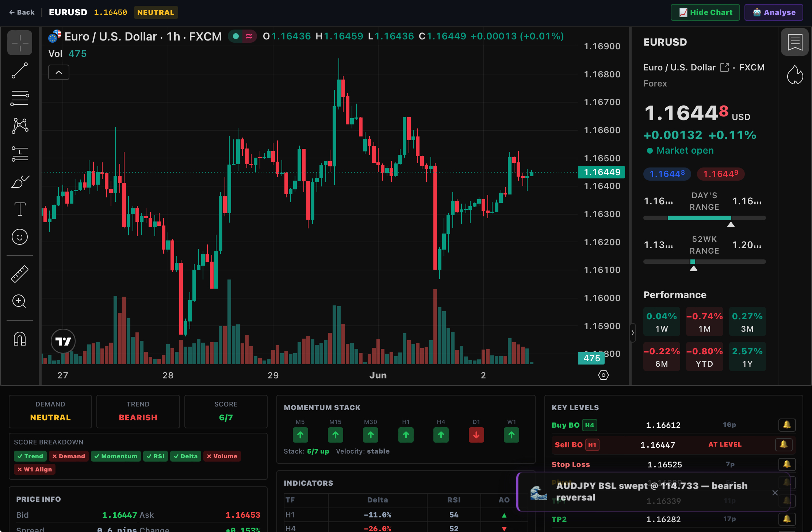This screenshot has height=532, width=812.
Task: Click the Analyse button
Action: pyautogui.click(x=774, y=12)
